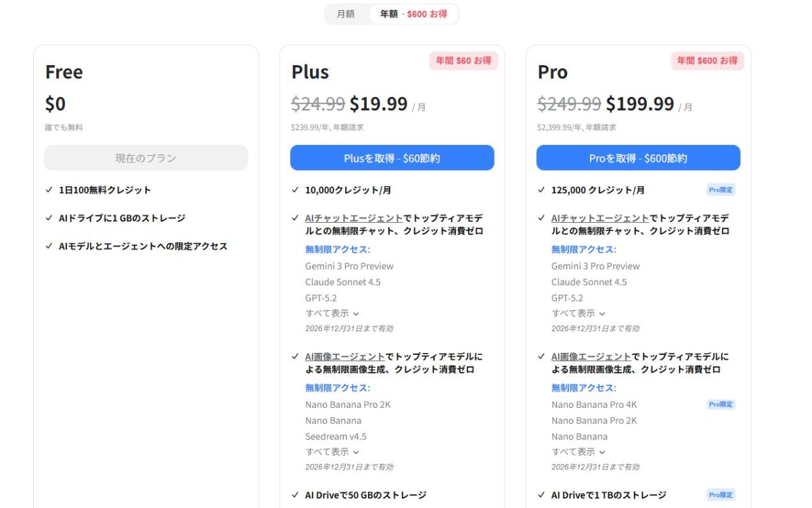Click Pro限定 badge beside 125,000 クレジット/月

click(721, 190)
